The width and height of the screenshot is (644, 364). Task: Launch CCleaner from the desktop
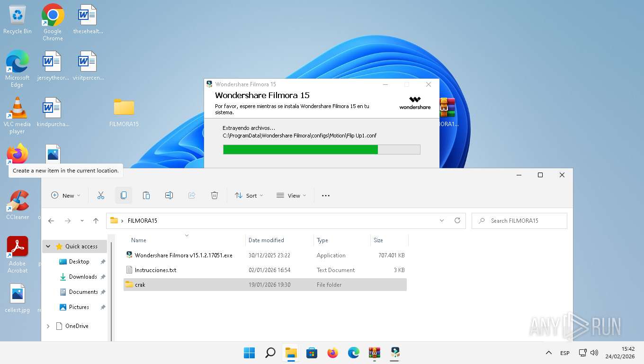click(x=18, y=205)
